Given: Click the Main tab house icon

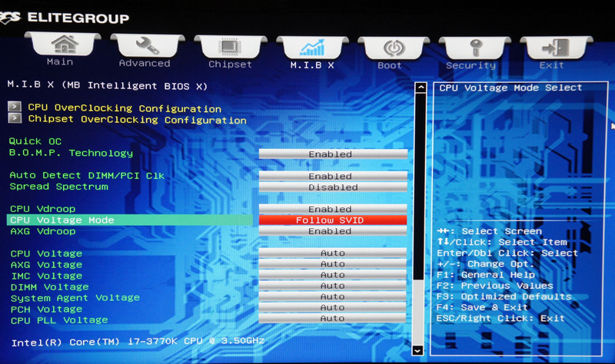Looking at the screenshot, I should 64,45.
